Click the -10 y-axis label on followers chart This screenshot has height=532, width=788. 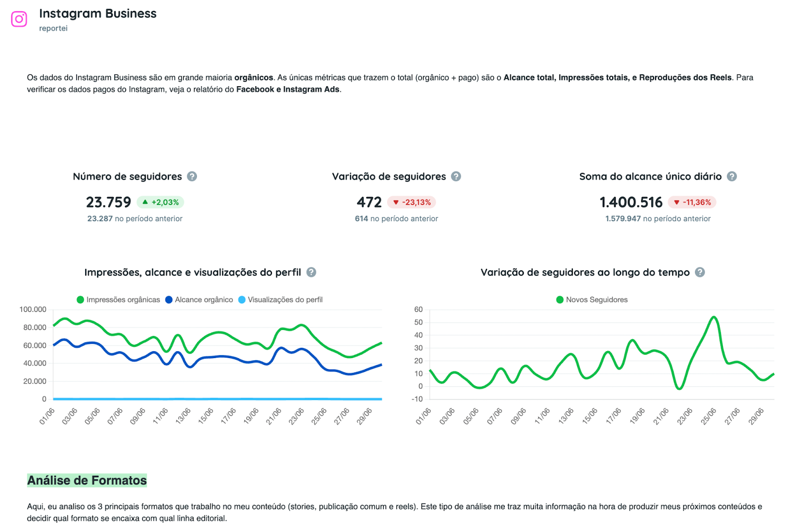pos(417,399)
